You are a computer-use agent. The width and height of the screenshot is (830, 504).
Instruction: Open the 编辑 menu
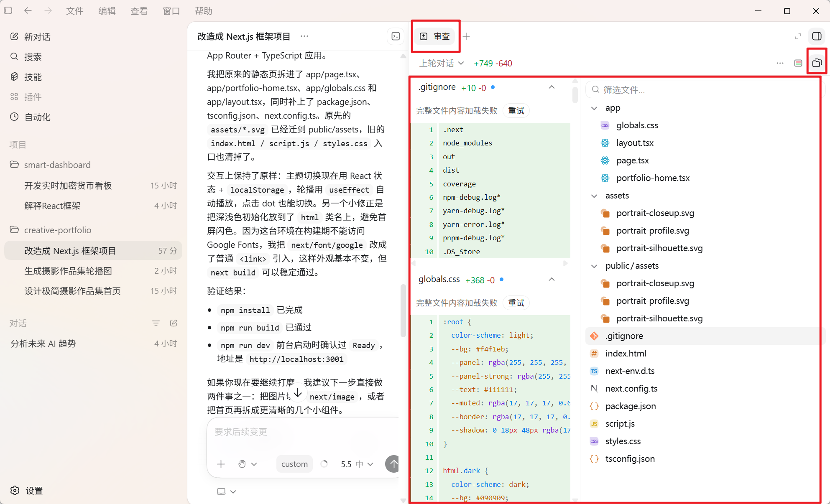(107, 11)
